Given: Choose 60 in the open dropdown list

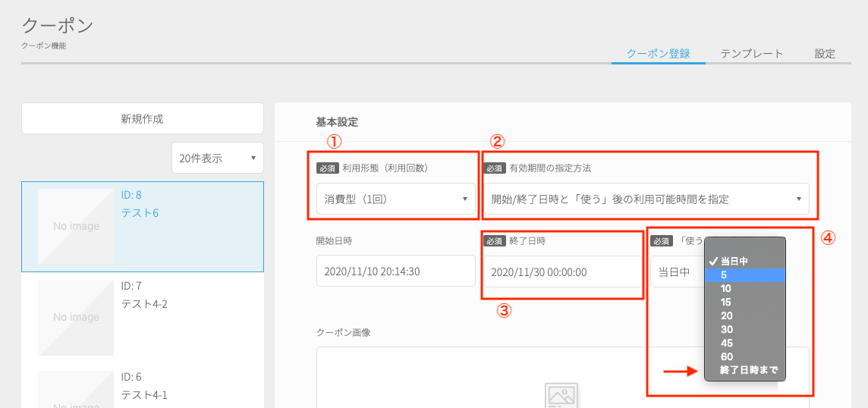Looking at the screenshot, I should [745, 356].
